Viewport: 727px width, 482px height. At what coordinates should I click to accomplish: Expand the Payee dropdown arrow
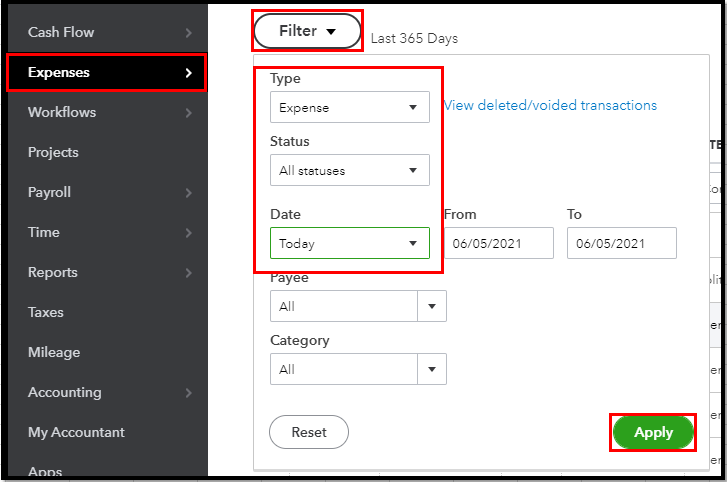(x=433, y=306)
